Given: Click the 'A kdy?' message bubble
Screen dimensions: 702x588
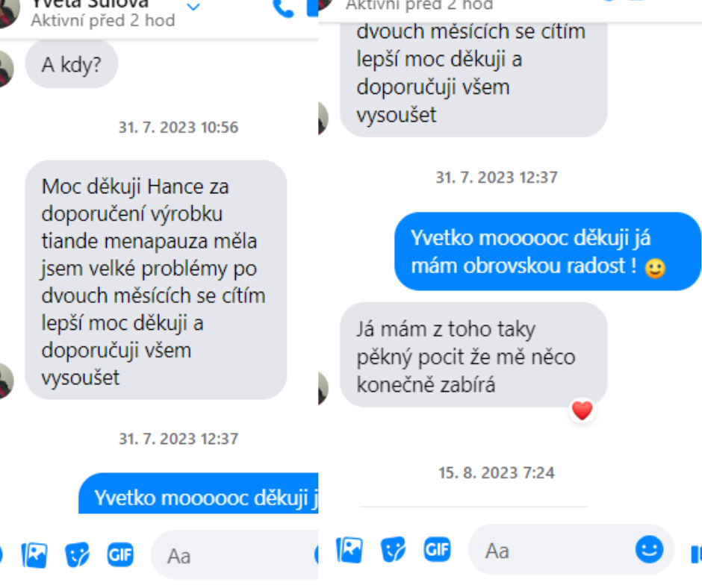Looking at the screenshot, I should pyautogui.click(x=72, y=64).
